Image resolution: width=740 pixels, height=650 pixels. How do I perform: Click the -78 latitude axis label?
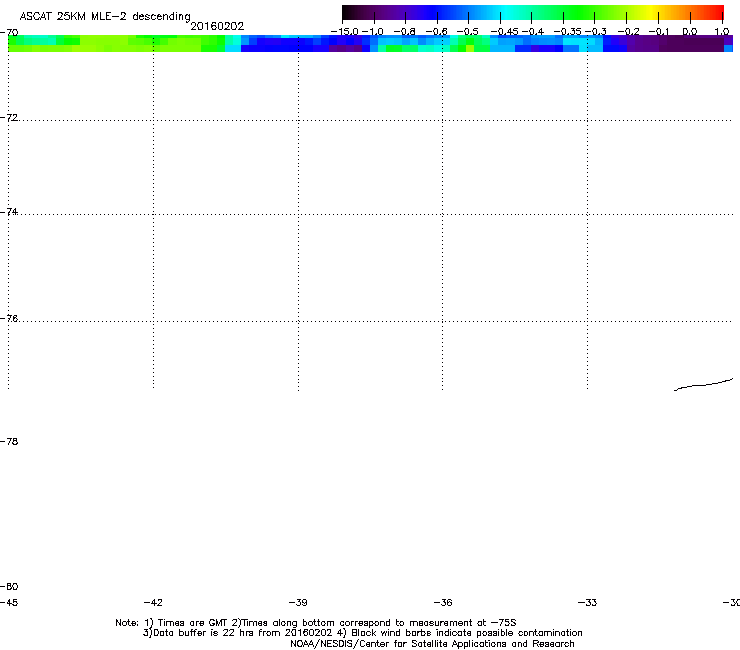click(9, 441)
